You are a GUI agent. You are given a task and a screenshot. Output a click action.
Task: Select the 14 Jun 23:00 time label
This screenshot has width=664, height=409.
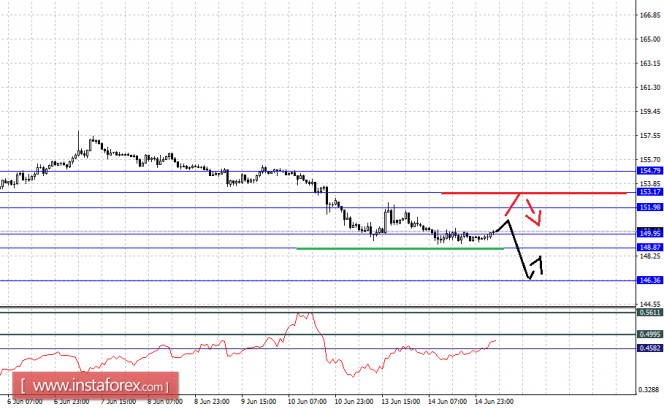(x=494, y=401)
